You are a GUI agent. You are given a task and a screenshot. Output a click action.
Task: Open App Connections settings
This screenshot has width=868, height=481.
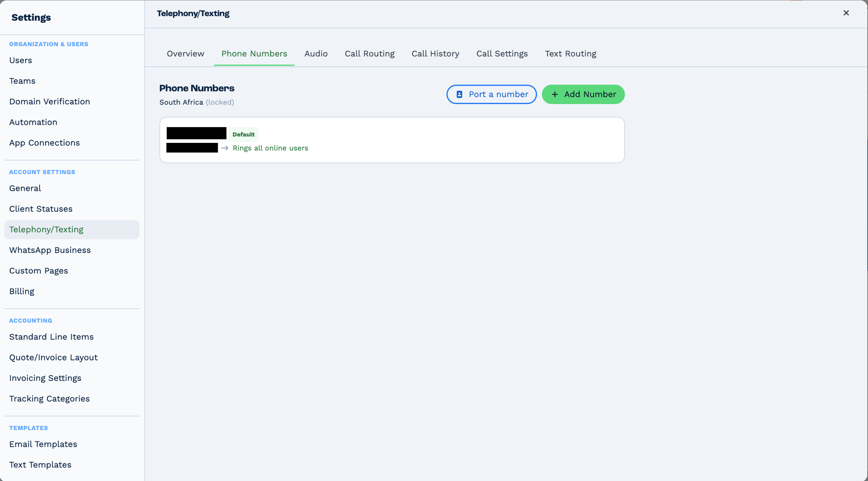click(x=72, y=143)
